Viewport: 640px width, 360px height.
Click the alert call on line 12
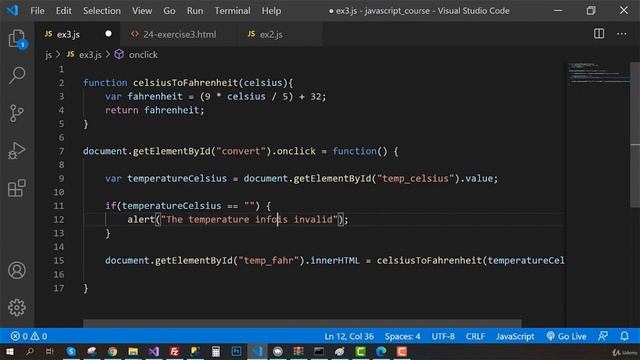point(141,220)
